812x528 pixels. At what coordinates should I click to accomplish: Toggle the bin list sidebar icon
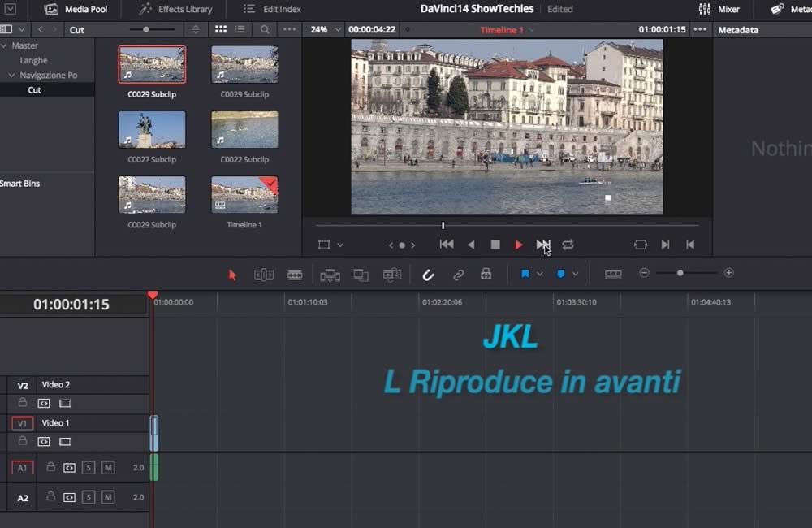click(x=6, y=29)
